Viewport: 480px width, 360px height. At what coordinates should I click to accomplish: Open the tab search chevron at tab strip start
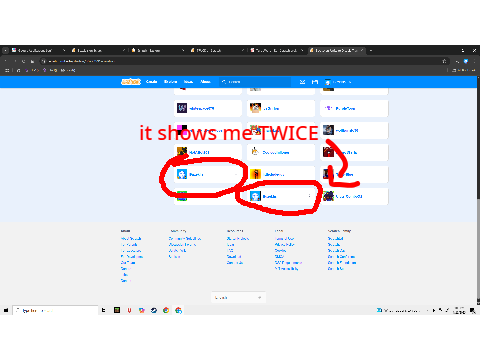[x=5, y=50]
